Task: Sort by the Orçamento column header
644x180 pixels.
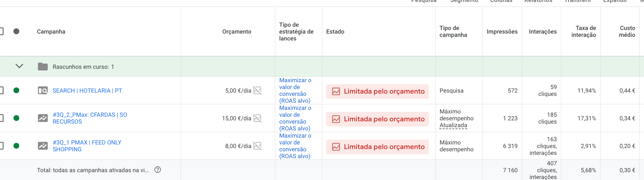Action: point(237,32)
